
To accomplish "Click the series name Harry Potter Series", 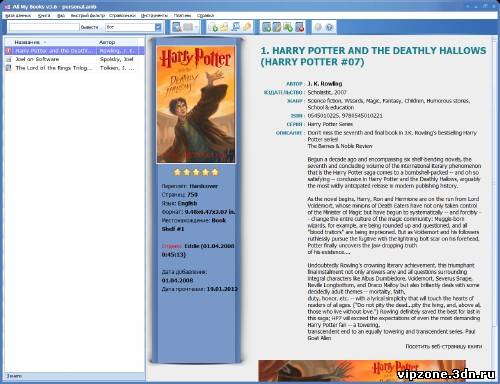I will click(x=330, y=124).
